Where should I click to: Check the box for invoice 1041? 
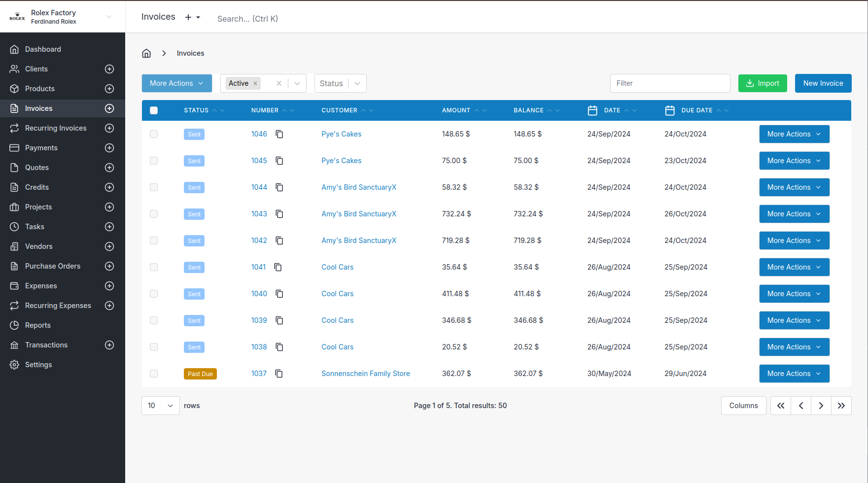pyautogui.click(x=154, y=267)
